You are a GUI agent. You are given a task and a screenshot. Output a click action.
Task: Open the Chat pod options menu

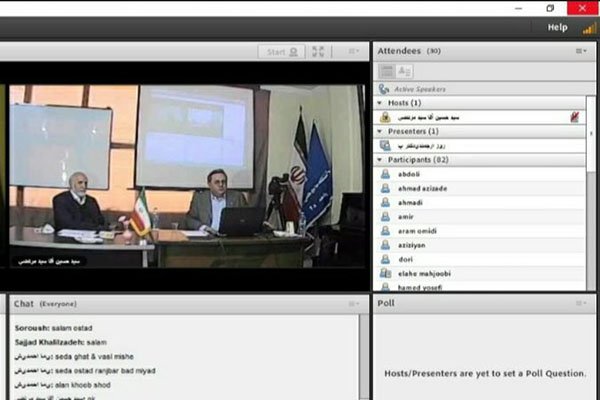pyautogui.click(x=353, y=304)
